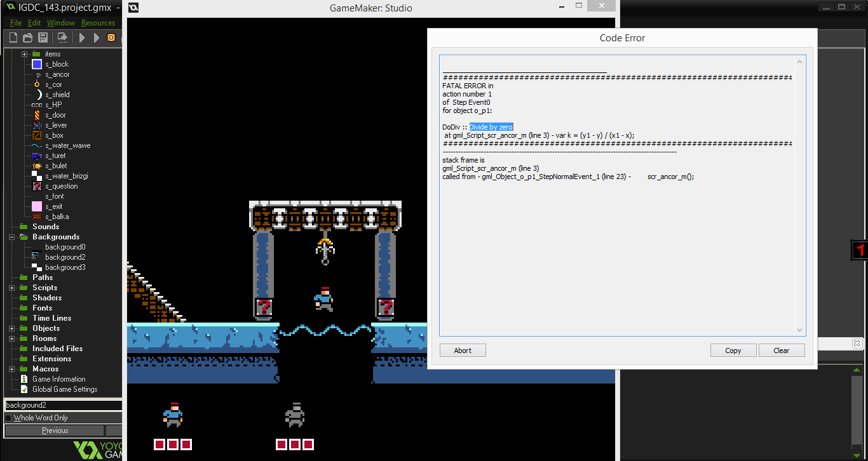Click the Code Error scrollbar up arrow
Viewport: 868px width, 461px height.
click(800, 62)
